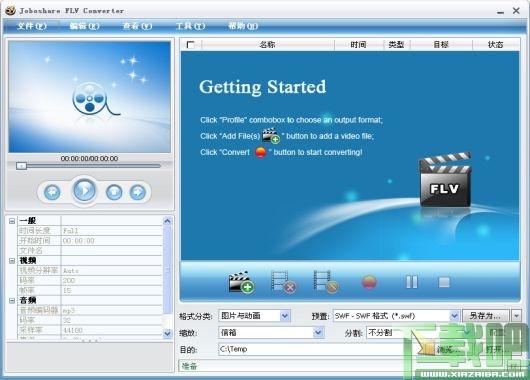Click the 00:00:00/00:00:00 time display
This screenshot has height=380, width=530.
point(89,159)
